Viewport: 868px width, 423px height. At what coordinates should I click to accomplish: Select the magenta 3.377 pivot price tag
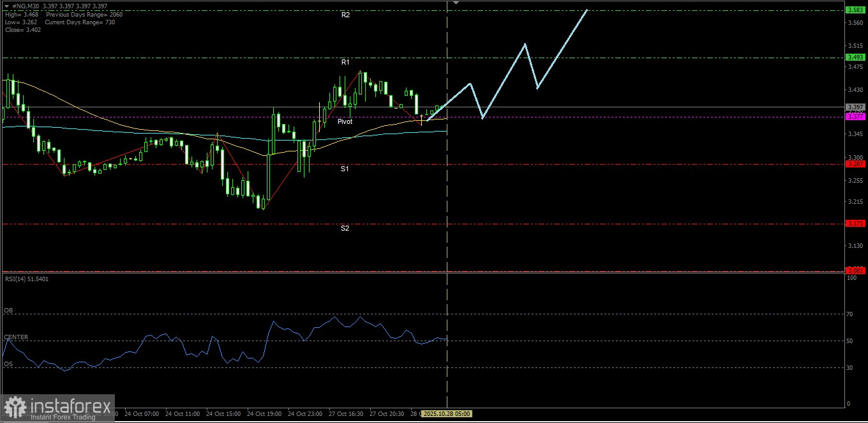855,117
